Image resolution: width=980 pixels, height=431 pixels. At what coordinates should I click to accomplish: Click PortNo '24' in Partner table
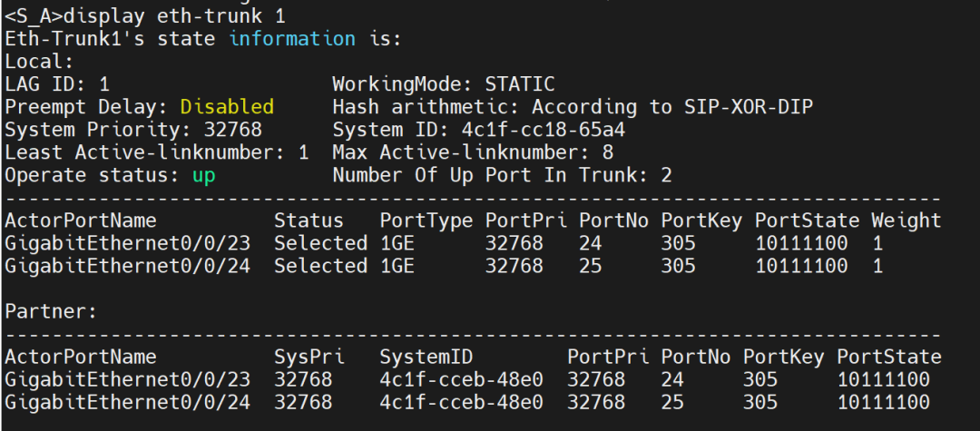(671, 380)
